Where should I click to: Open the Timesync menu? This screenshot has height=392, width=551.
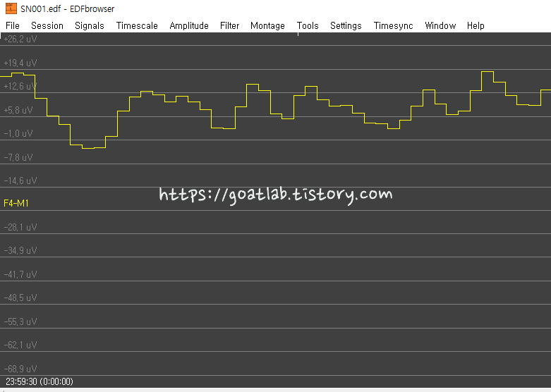tap(393, 25)
